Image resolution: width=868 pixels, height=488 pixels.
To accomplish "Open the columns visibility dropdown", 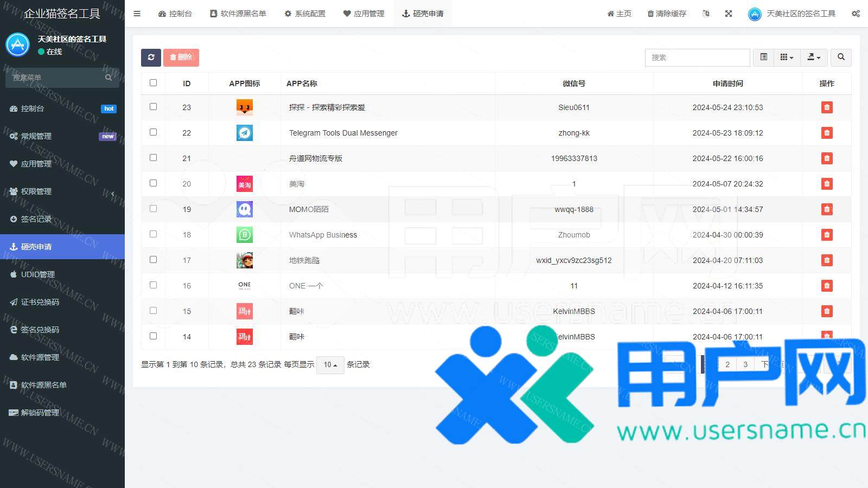I will [x=787, y=57].
